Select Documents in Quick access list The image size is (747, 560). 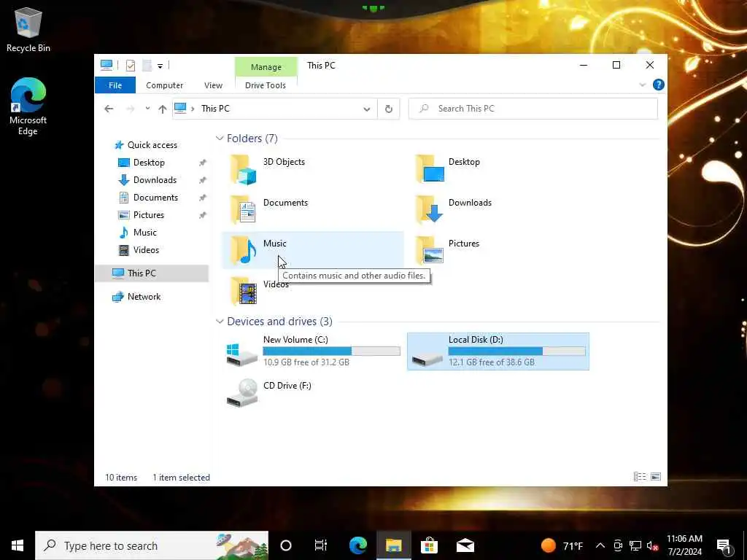[x=155, y=197]
